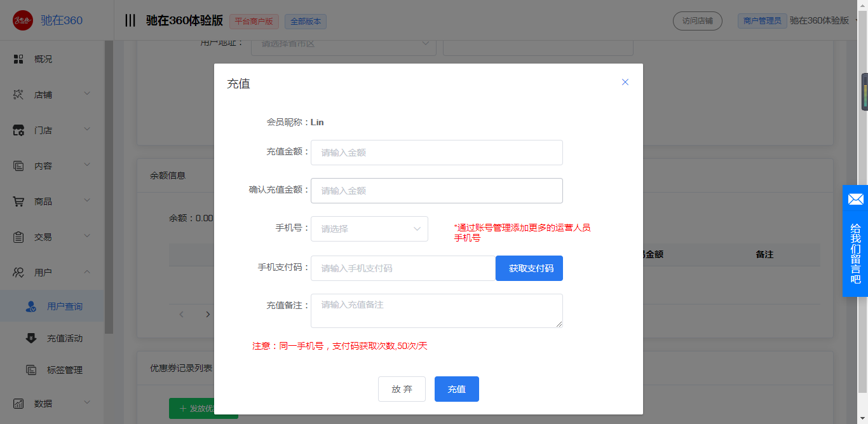
Task: Click the 充值活动 download icon
Action: point(31,338)
